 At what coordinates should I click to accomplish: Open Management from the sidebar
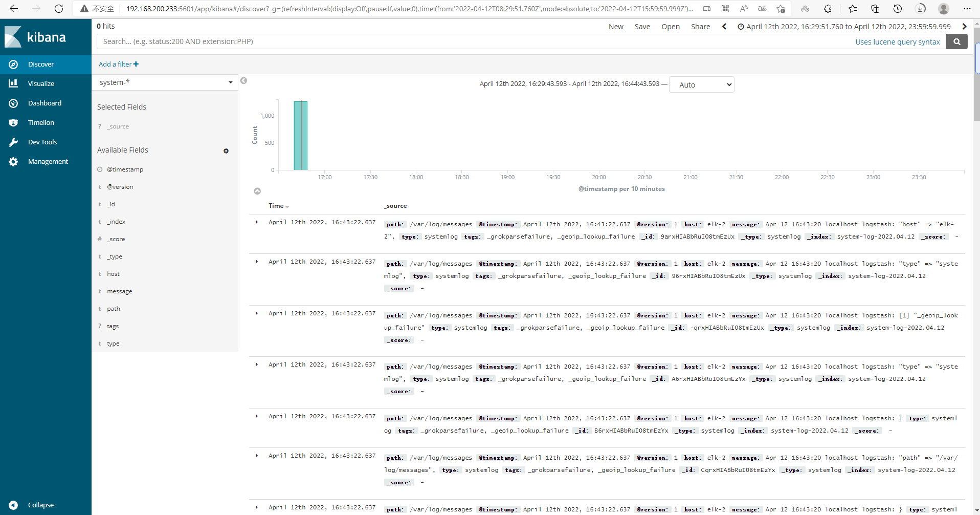(46, 162)
